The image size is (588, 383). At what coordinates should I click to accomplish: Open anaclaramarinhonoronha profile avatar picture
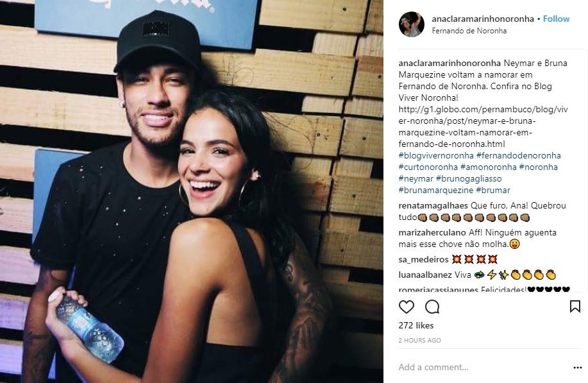(x=412, y=24)
